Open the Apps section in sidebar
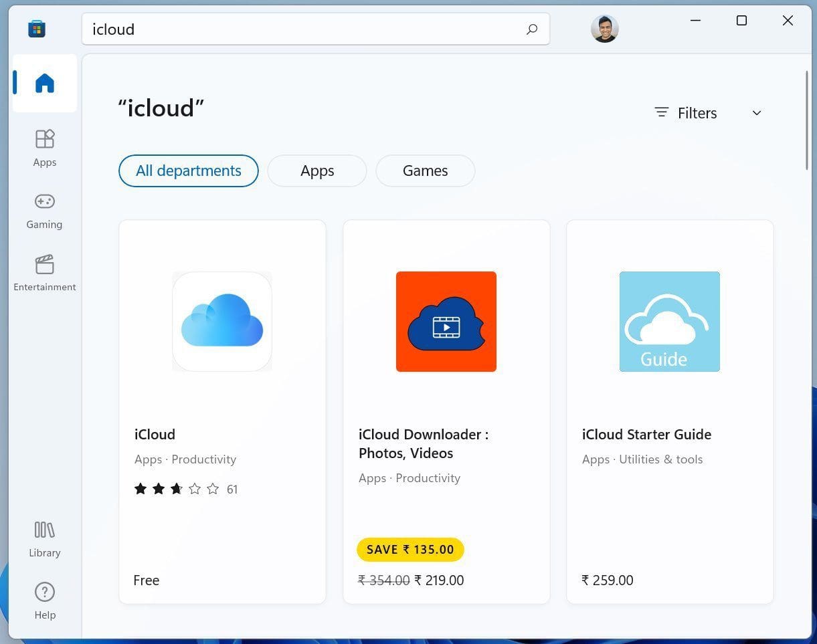 (45, 148)
